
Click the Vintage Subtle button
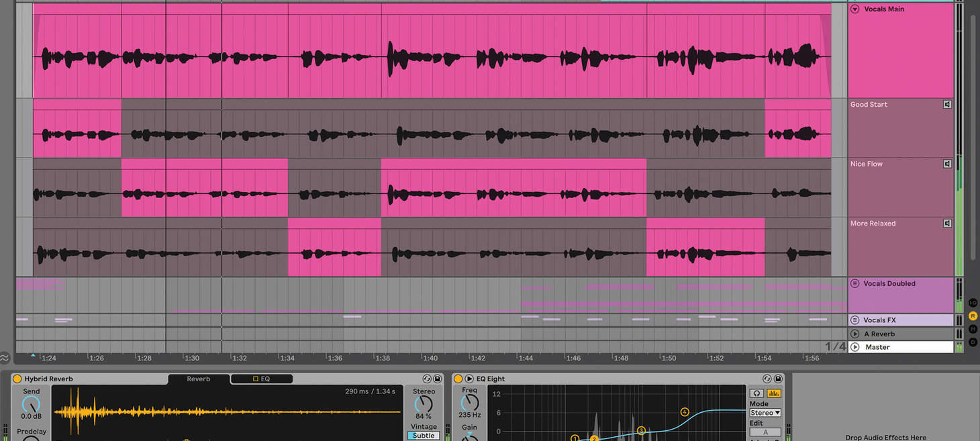click(424, 436)
